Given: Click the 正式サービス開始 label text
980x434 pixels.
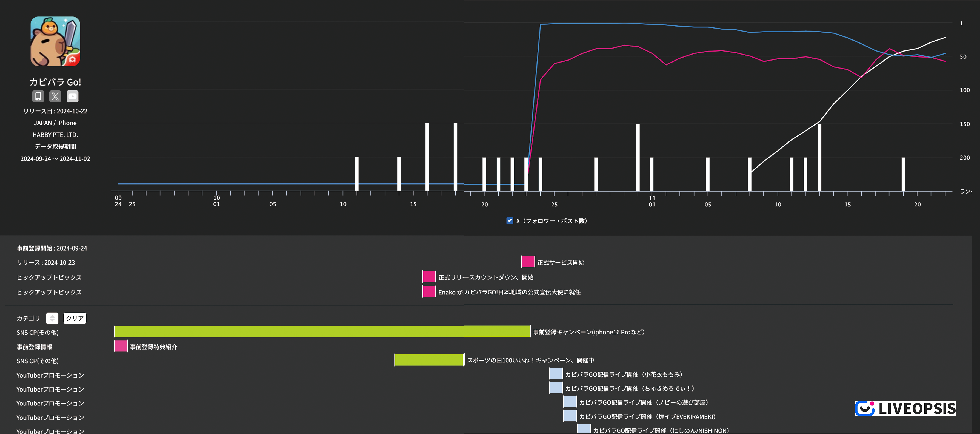Looking at the screenshot, I should (x=561, y=262).
